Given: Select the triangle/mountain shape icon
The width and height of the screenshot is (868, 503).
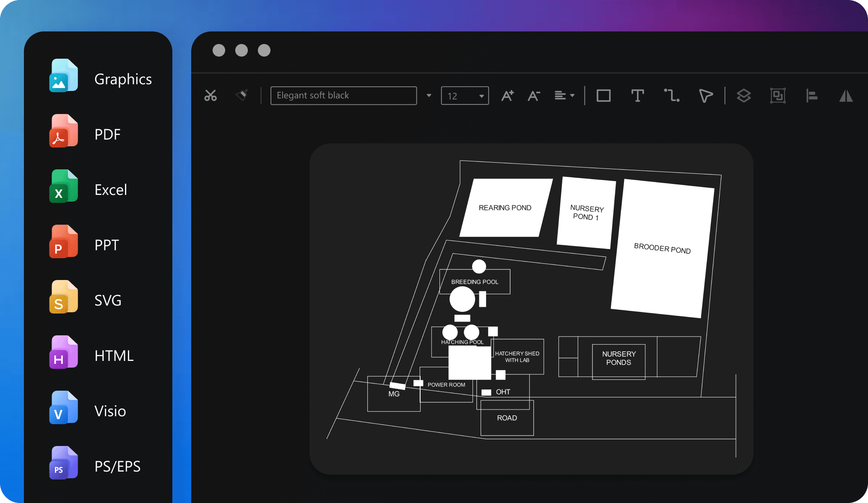Looking at the screenshot, I should click(847, 95).
